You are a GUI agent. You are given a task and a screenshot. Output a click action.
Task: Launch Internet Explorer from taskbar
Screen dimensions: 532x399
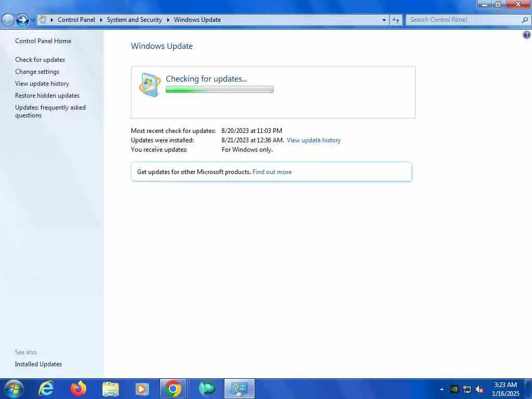point(46,389)
